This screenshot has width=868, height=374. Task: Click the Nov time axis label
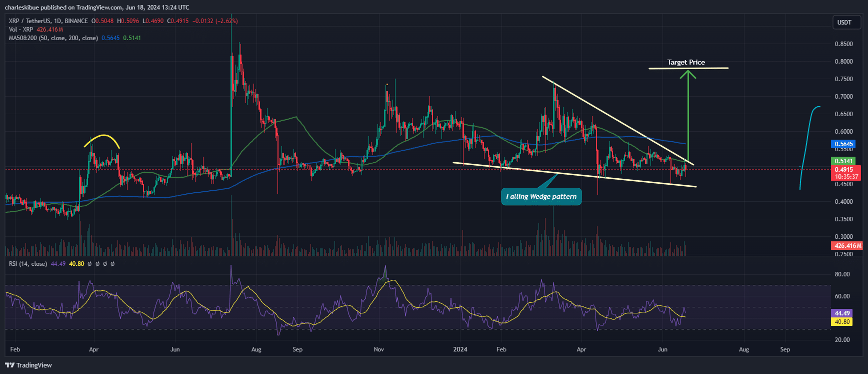pos(379,349)
